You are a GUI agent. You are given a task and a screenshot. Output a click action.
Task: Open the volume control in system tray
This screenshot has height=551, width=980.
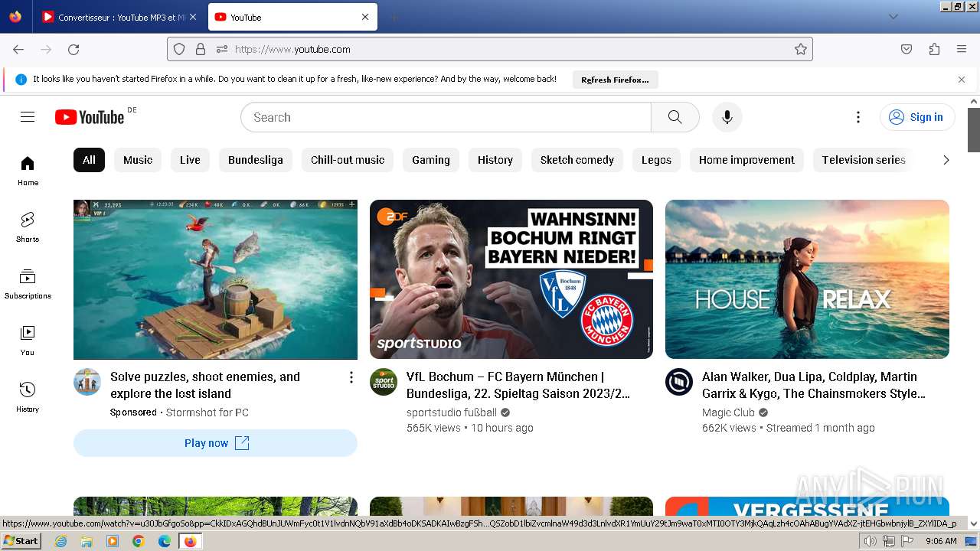coord(871,541)
